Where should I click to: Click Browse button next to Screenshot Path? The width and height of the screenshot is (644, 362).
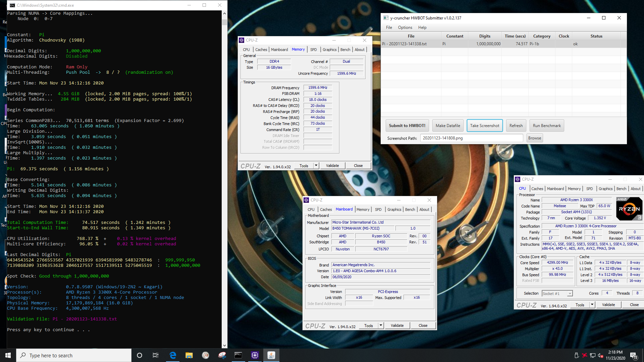534,138
